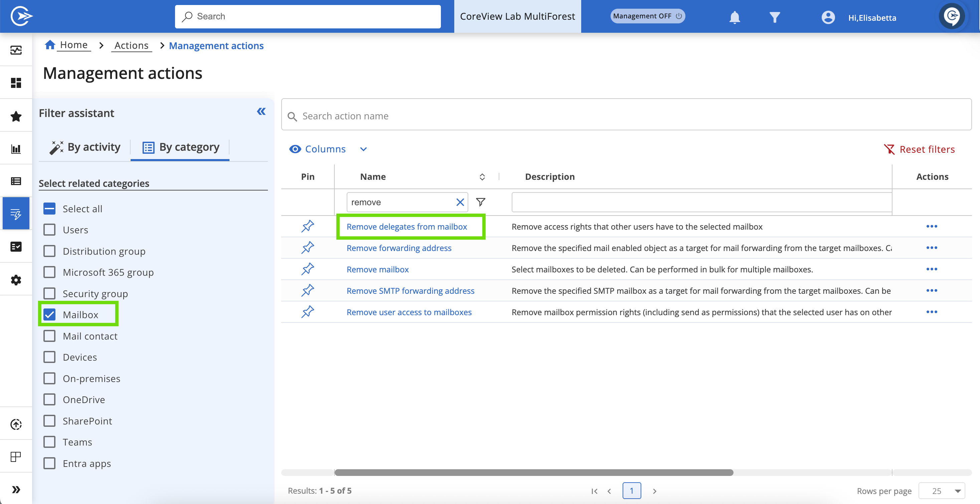Click the Home breadcrumb house icon
The image size is (980, 504).
(50, 45)
